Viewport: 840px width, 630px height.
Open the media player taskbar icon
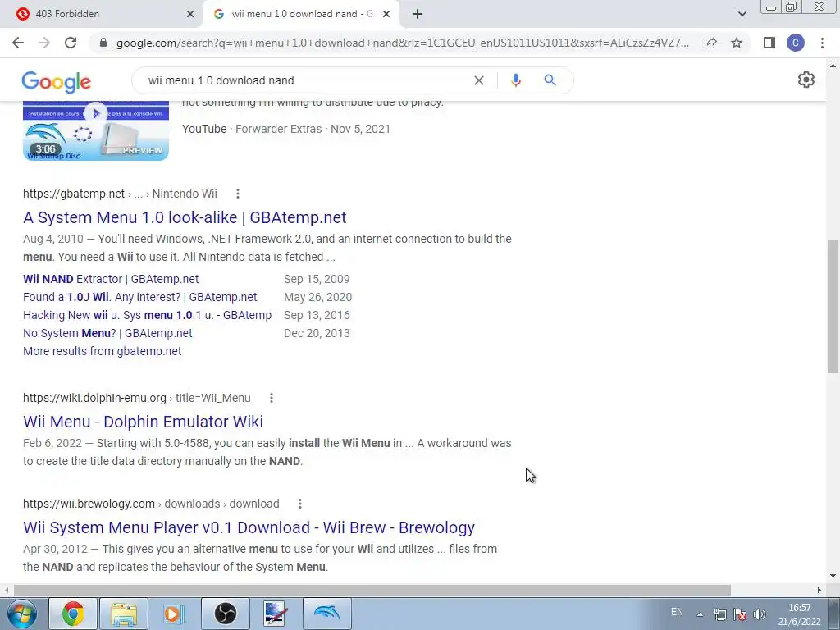174,614
